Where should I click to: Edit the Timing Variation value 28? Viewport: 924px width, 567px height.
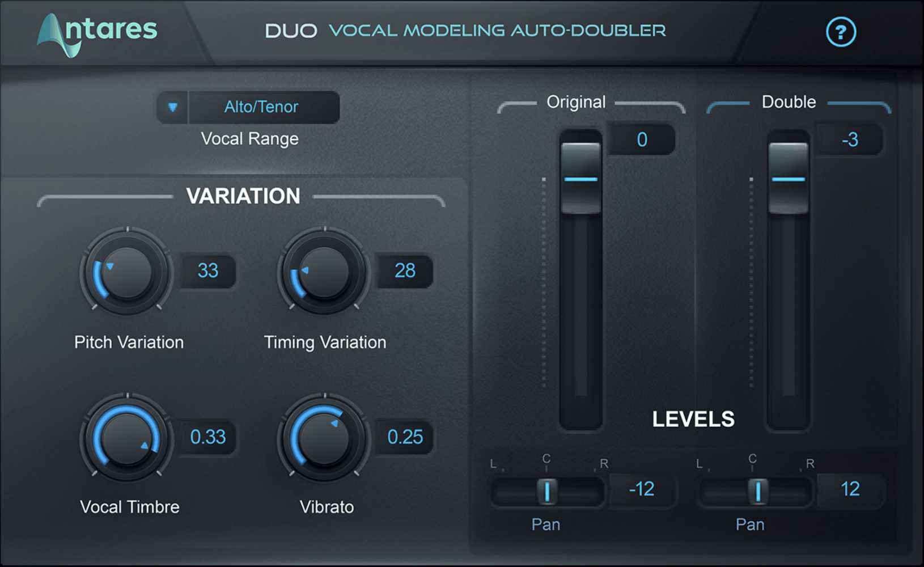[x=405, y=270]
